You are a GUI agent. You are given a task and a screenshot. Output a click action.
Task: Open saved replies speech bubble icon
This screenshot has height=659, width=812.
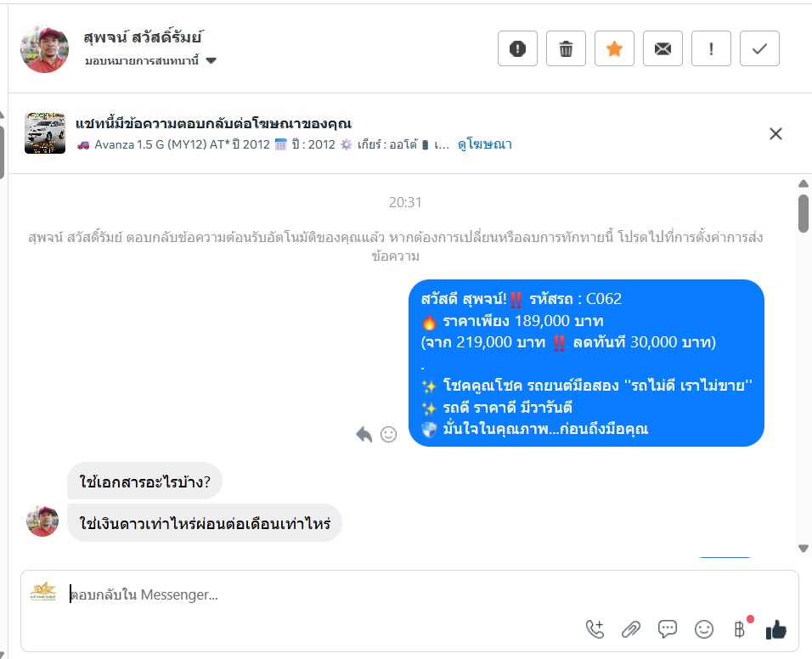point(667,629)
